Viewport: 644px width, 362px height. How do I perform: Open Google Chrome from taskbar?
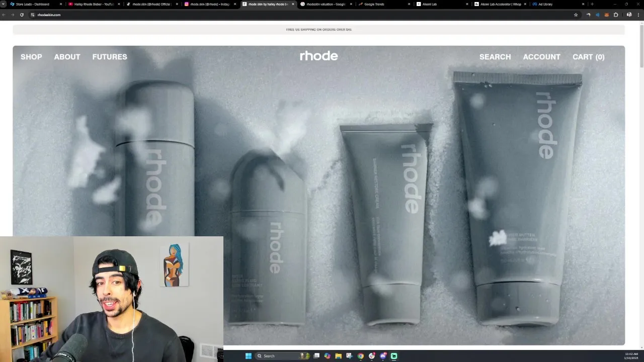[x=361, y=356]
